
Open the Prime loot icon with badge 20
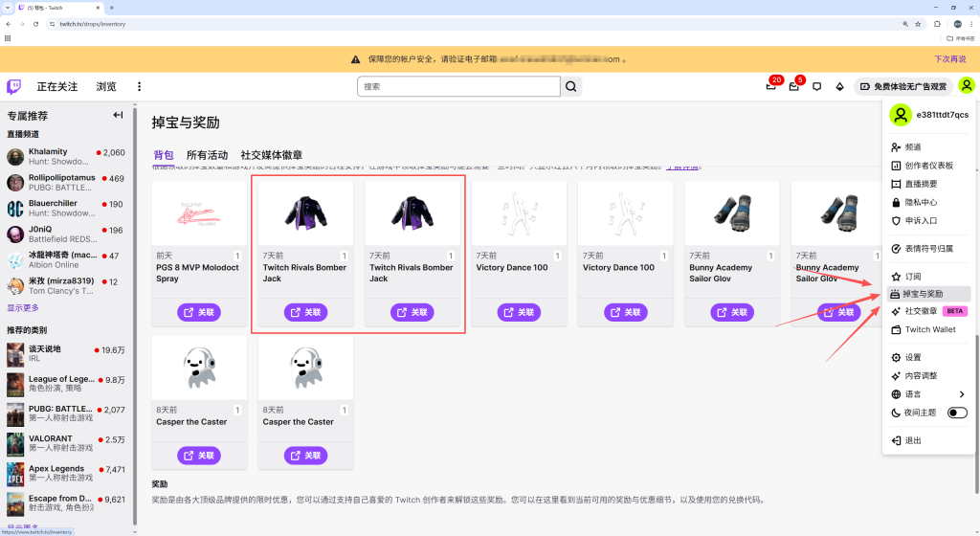[x=770, y=86]
